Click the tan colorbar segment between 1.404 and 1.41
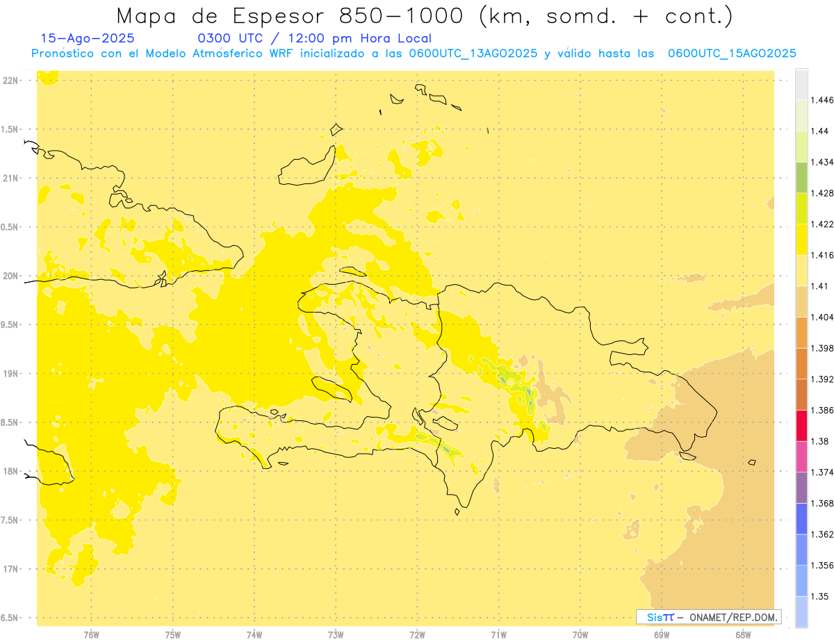 tap(801, 302)
